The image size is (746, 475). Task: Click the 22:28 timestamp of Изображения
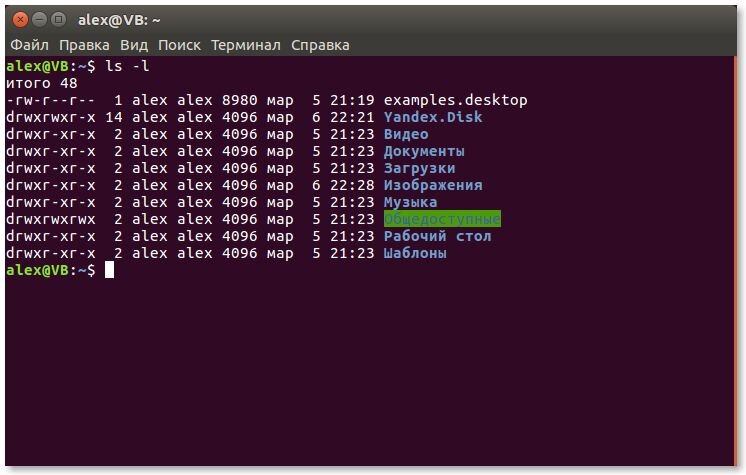click(352, 185)
